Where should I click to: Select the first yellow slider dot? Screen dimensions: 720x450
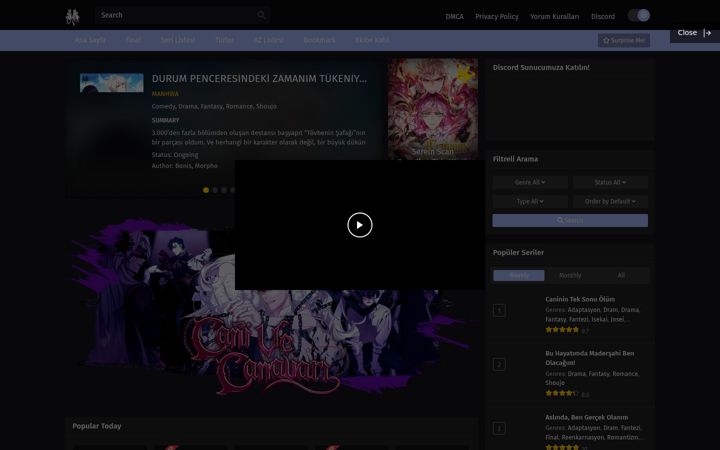point(206,190)
